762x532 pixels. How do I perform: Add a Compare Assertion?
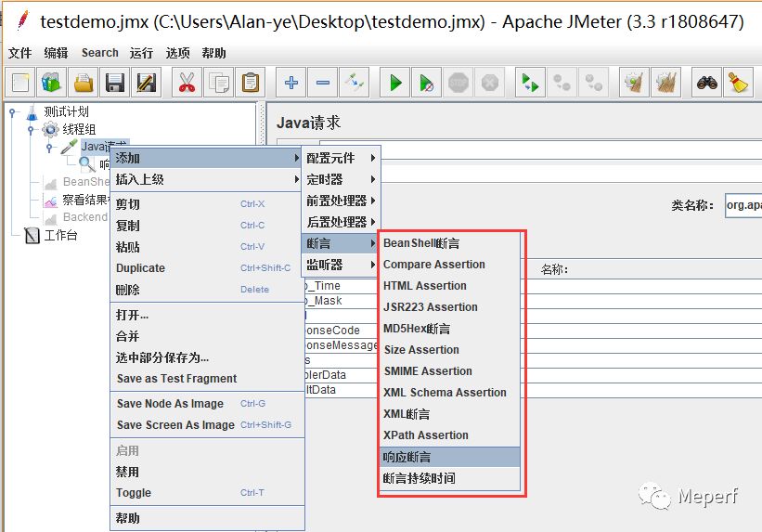point(450,265)
